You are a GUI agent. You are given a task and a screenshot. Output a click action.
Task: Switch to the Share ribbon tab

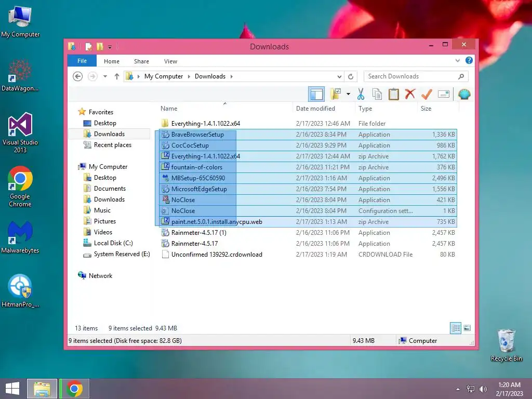point(141,61)
